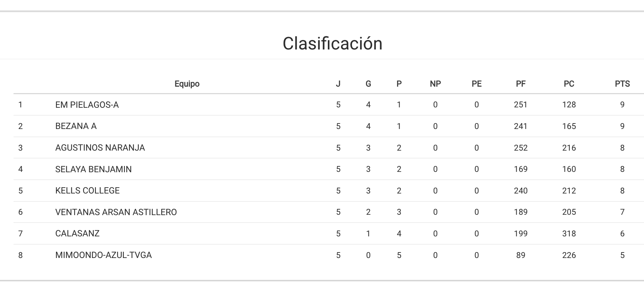Click the P losses column header
The width and height of the screenshot is (644, 295).
pos(399,84)
